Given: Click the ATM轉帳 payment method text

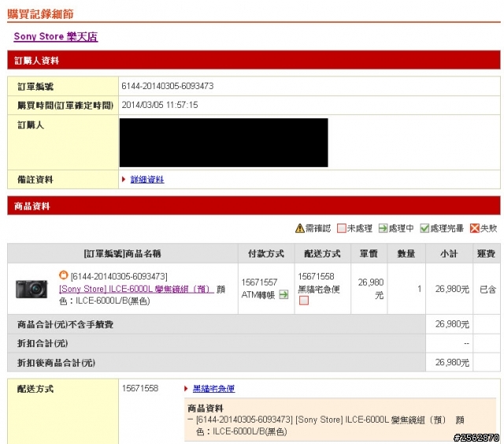Looking at the screenshot, I should coord(258,295).
